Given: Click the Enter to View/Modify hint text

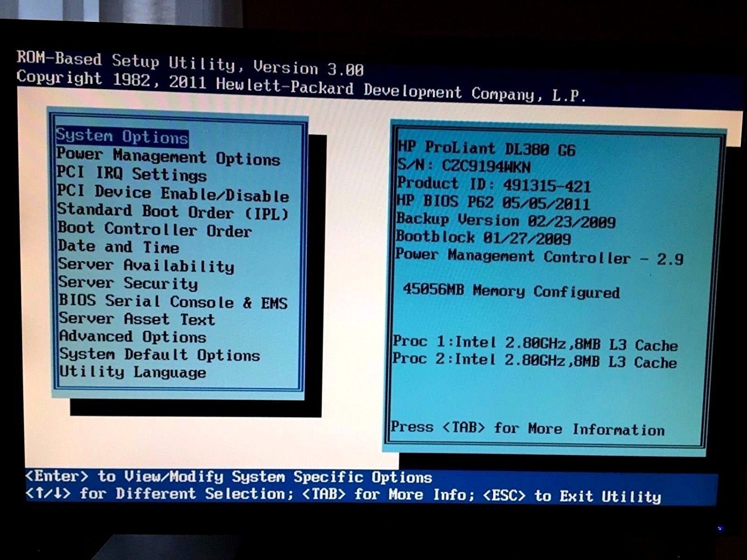Looking at the screenshot, I should click(x=229, y=477).
